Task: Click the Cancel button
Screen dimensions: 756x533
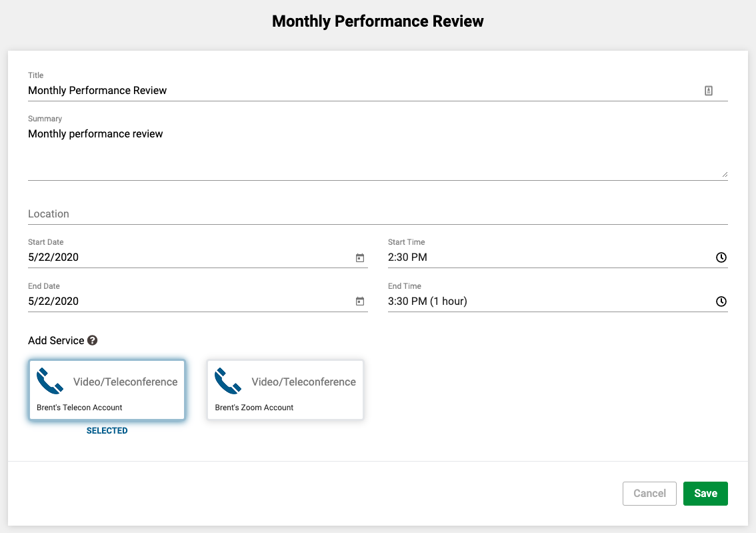Action: pyautogui.click(x=649, y=494)
